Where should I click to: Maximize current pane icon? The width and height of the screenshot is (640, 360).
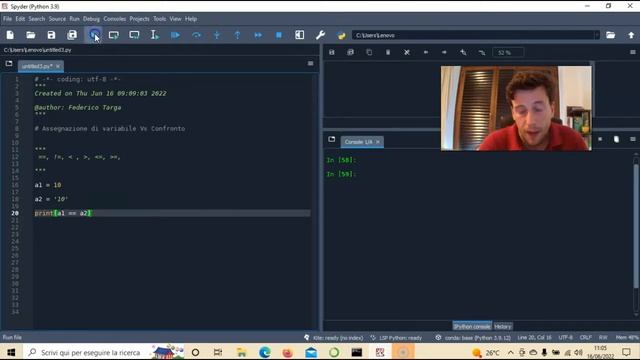pos(299,35)
